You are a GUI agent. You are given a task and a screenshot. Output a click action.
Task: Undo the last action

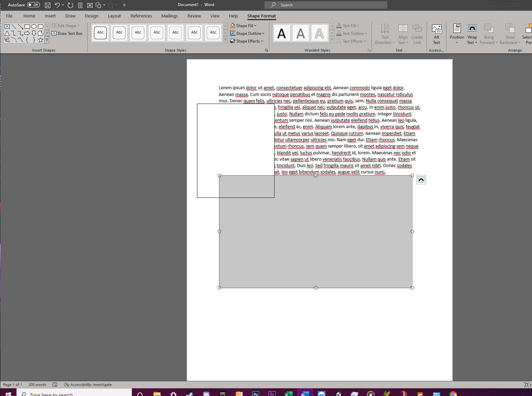[57, 5]
